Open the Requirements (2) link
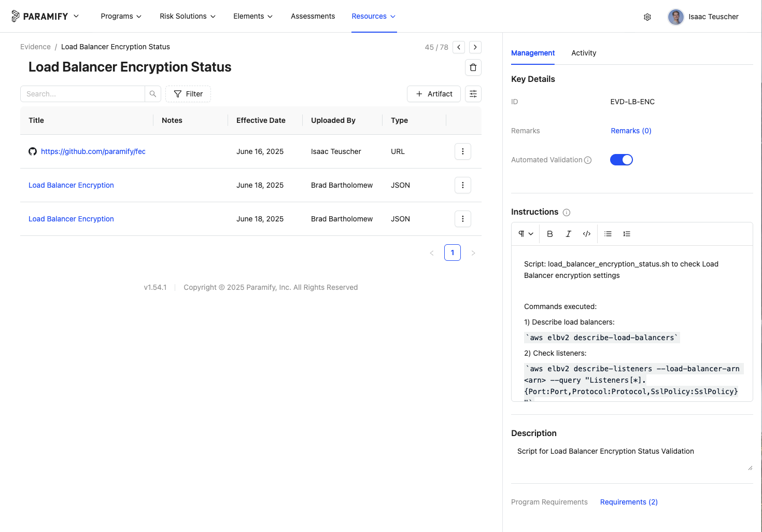This screenshot has width=762, height=532. [629, 502]
